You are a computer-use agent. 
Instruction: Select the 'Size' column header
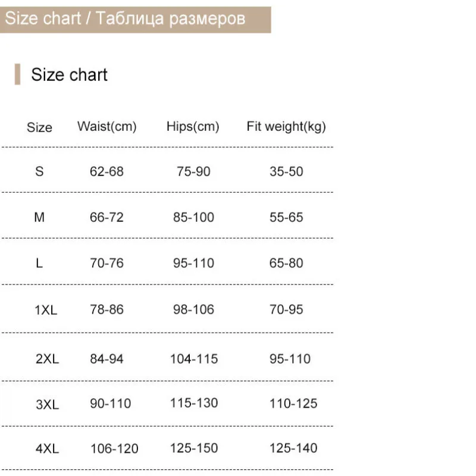coord(39,127)
